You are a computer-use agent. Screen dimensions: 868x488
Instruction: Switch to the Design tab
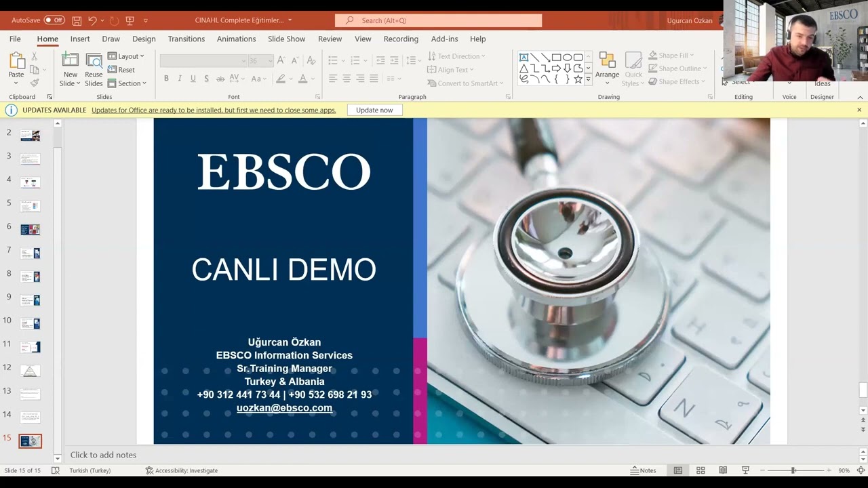pos(144,39)
